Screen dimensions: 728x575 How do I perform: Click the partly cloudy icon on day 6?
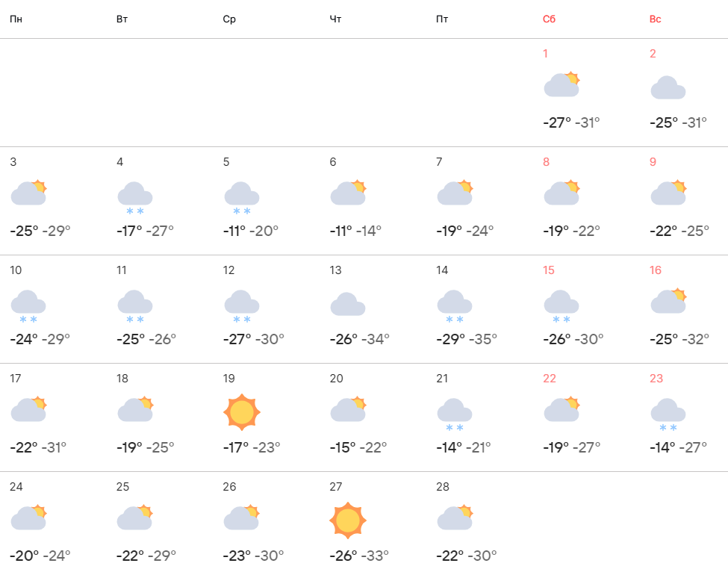point(348,193)
